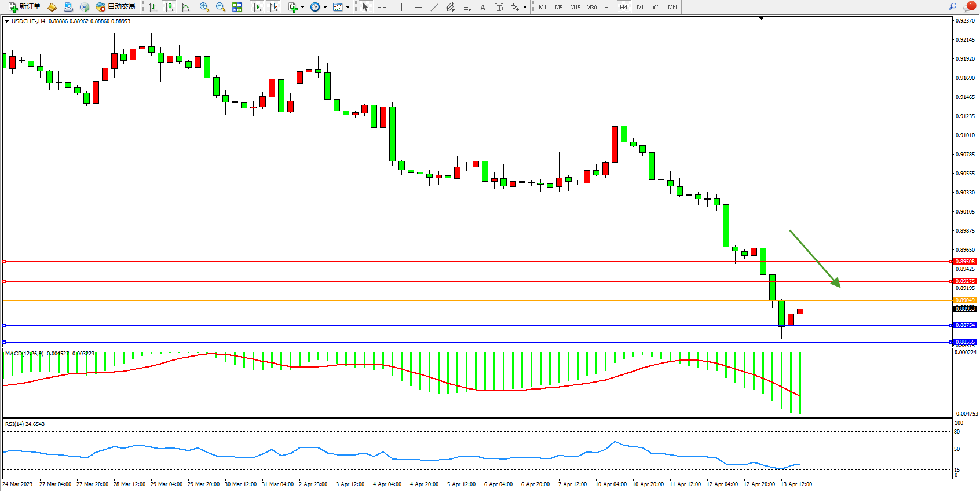Select the Trendline drawing tool
This screenshot has width=980, height=492.
(434, 7)
